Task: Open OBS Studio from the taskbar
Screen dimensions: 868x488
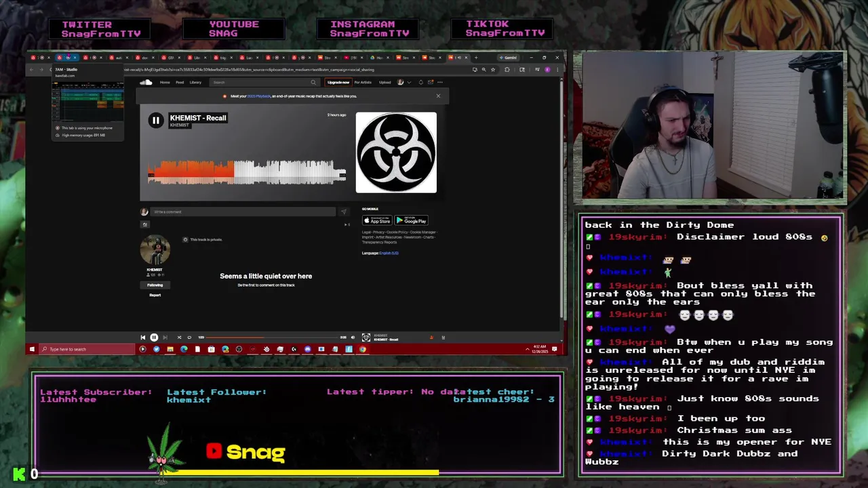Action: (x=239, y=349)
